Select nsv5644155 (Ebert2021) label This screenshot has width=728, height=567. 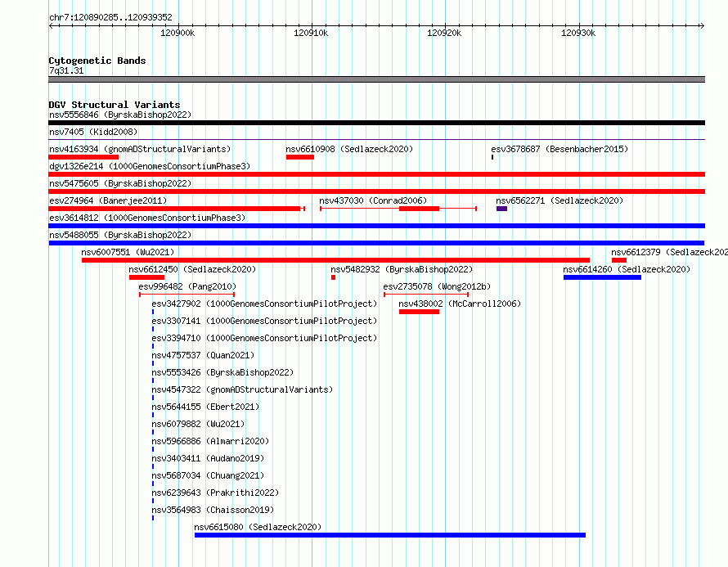tap(205, 407)
